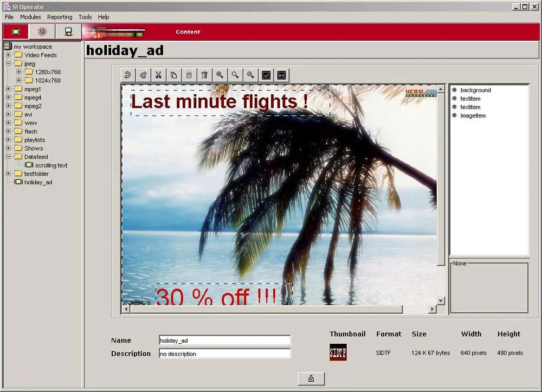Viewport: 542px width, 392px height.
Task: Toggle the checkmark button in editor toolbar
Action: (266, 75)
